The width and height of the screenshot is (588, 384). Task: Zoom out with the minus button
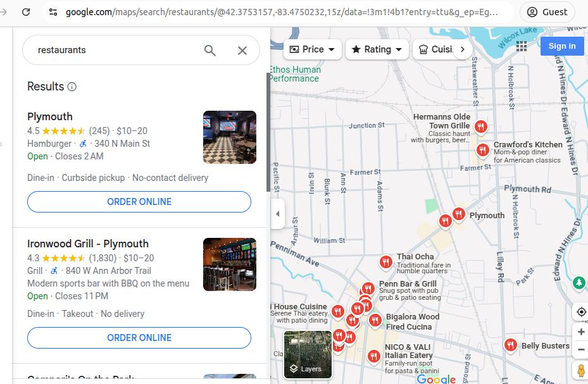pos(581,350)
